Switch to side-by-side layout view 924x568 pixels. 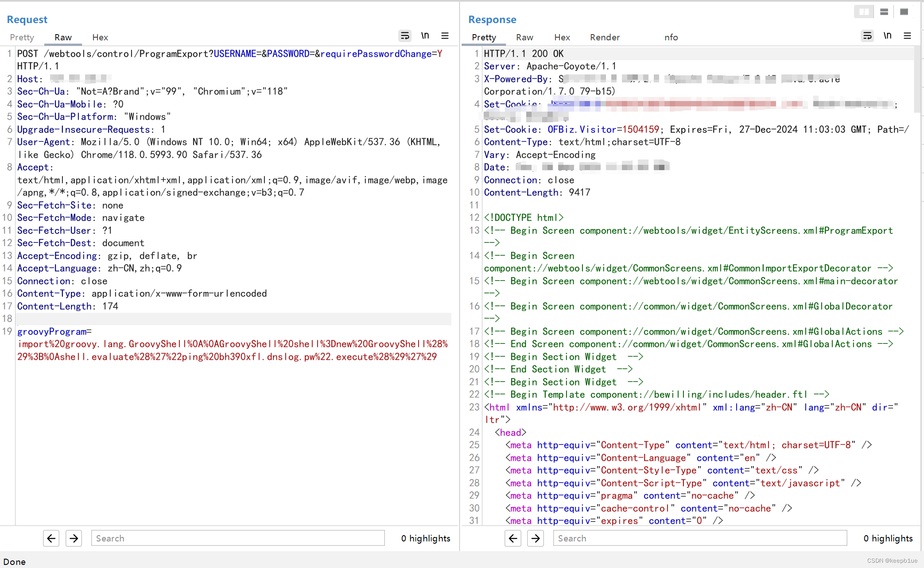864,12
